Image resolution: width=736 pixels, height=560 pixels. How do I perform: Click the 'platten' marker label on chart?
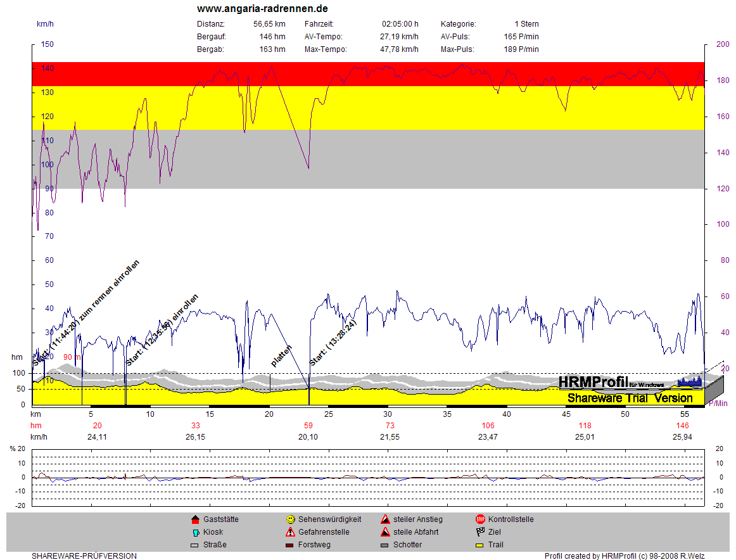[x=281, y=356]
